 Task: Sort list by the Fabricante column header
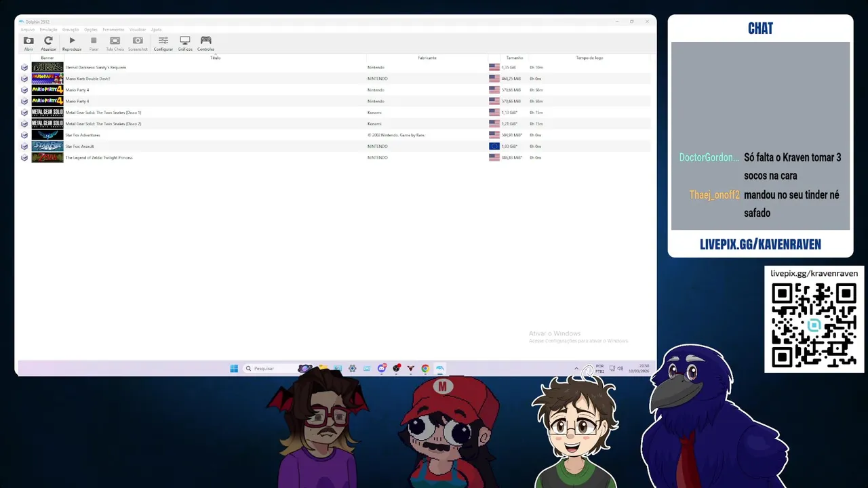427,58
